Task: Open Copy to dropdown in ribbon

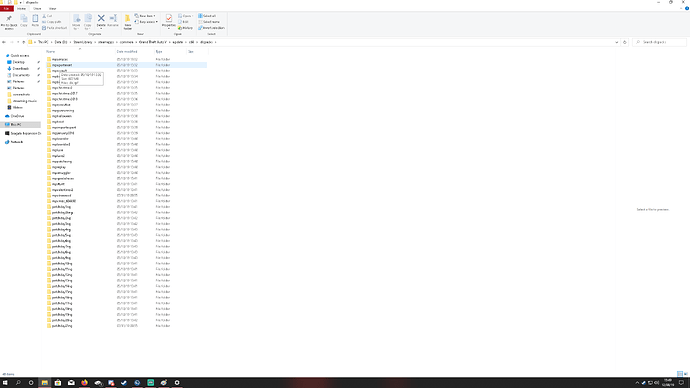Action: coord(88,22)
